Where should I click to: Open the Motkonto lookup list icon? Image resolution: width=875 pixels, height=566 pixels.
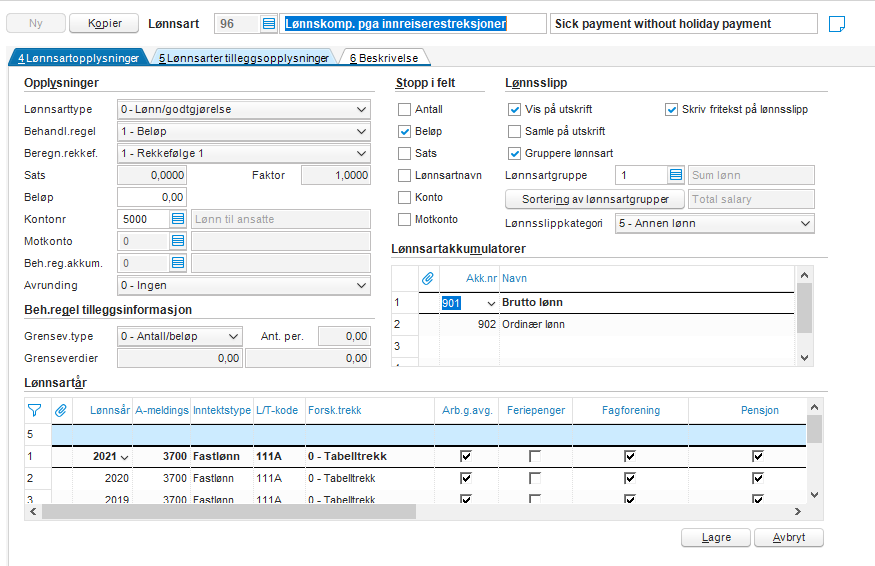pos(177,241)
